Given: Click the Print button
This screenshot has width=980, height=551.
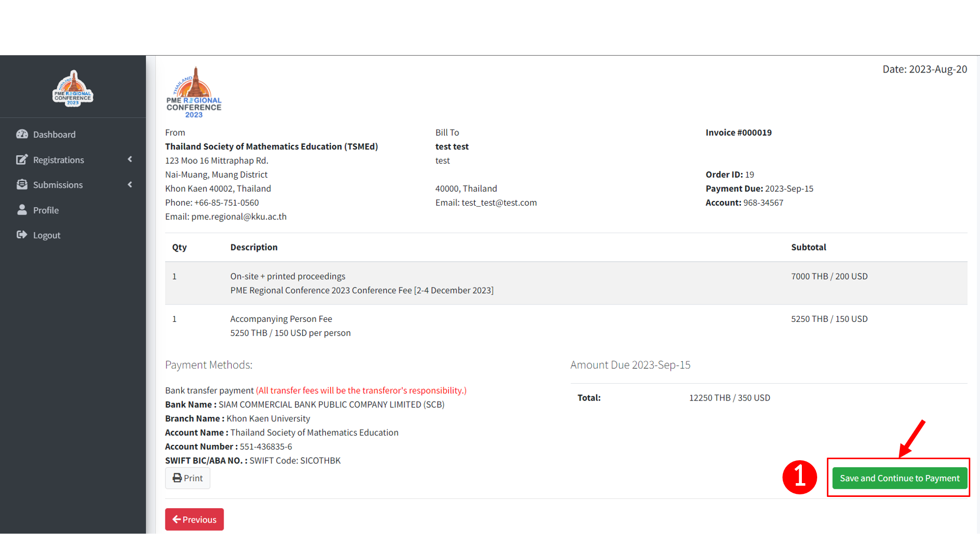Looking at the screenshot, I should point(187,478).
